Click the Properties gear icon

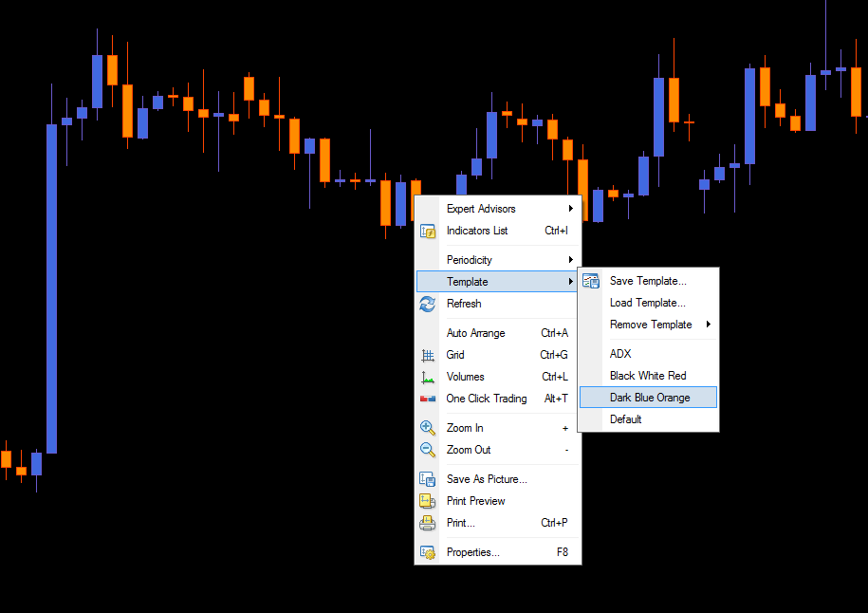[427, 552]
